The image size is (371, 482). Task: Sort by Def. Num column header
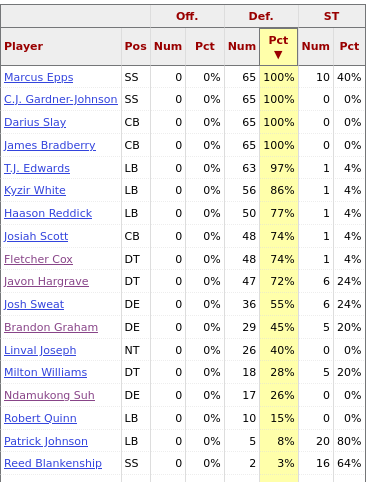(242, 46)
